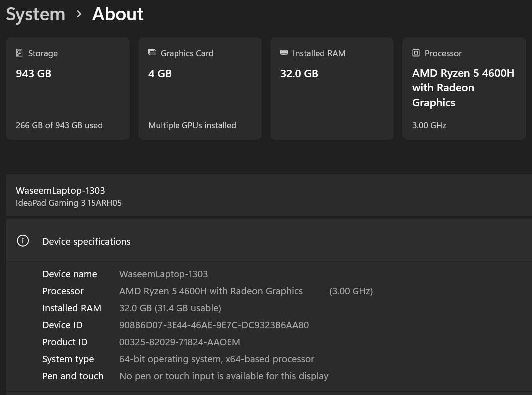Click the Device specifications info icon

click(x=23, y=241)
